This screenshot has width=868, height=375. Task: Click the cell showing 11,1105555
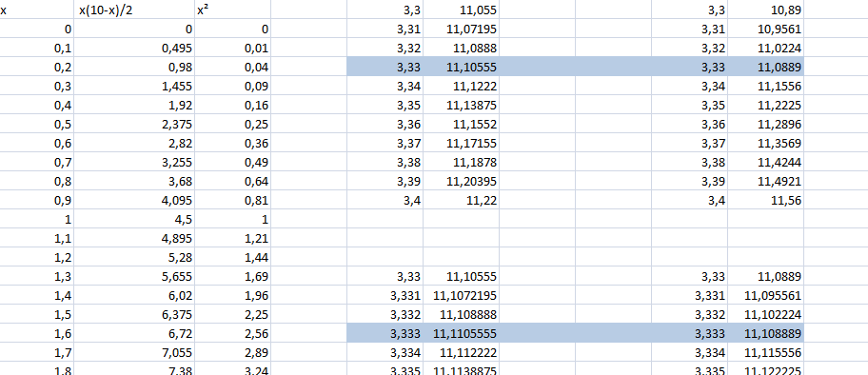[461, 333]
